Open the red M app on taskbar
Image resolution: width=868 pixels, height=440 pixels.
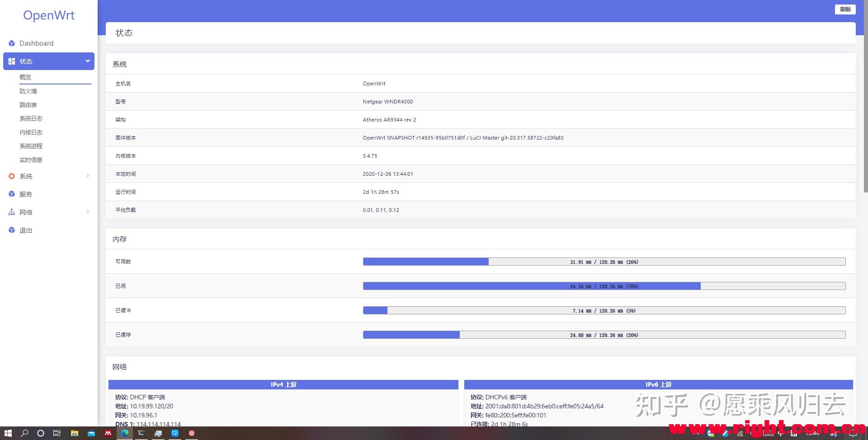(x=108, y=433)
